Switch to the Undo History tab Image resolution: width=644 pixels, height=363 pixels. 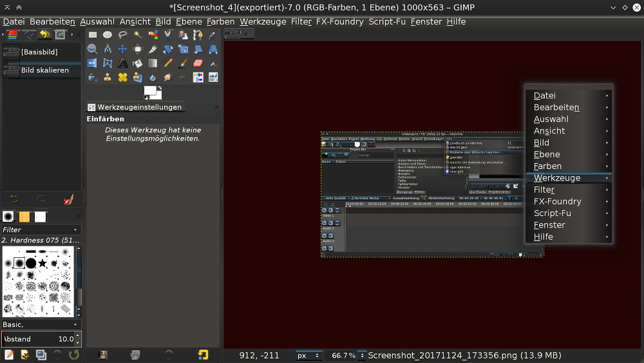click(44, 35)
